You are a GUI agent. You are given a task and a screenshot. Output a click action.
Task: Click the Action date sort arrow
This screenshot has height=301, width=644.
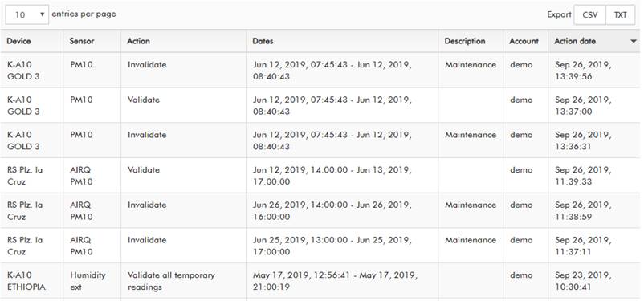634,42
